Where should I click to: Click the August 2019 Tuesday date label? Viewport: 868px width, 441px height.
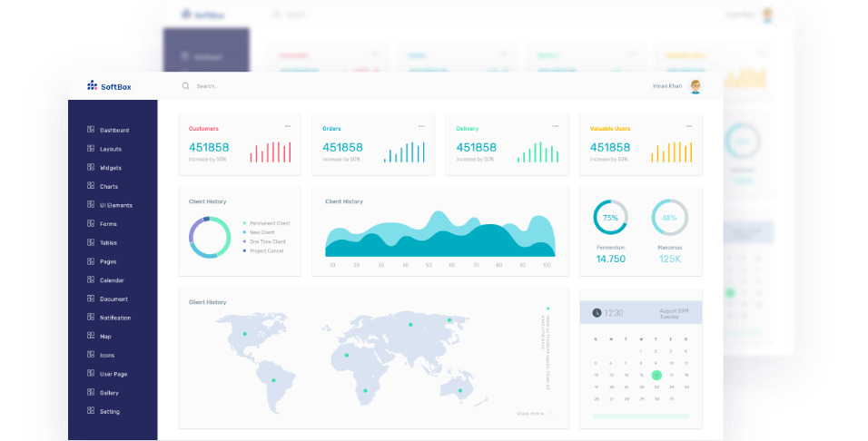coord(674,314)
